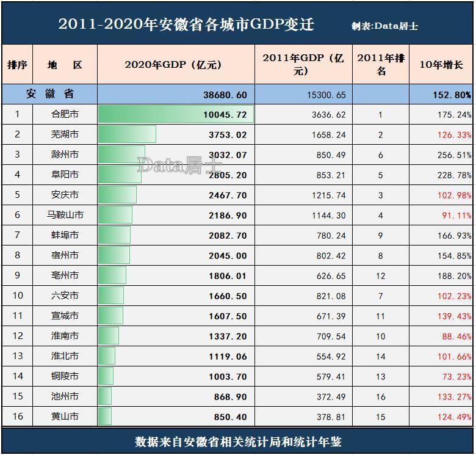Select the 2011 value 626.65
Screen dimensions: 476x455
(331, 276)
